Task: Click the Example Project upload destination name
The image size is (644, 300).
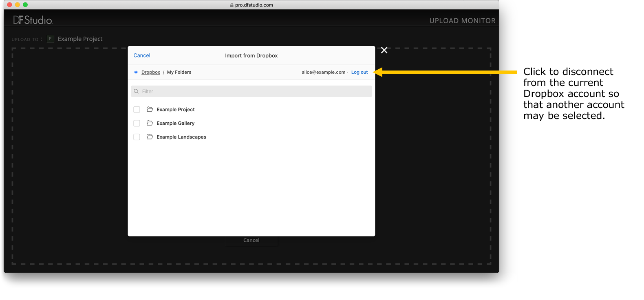Action: 80,39
